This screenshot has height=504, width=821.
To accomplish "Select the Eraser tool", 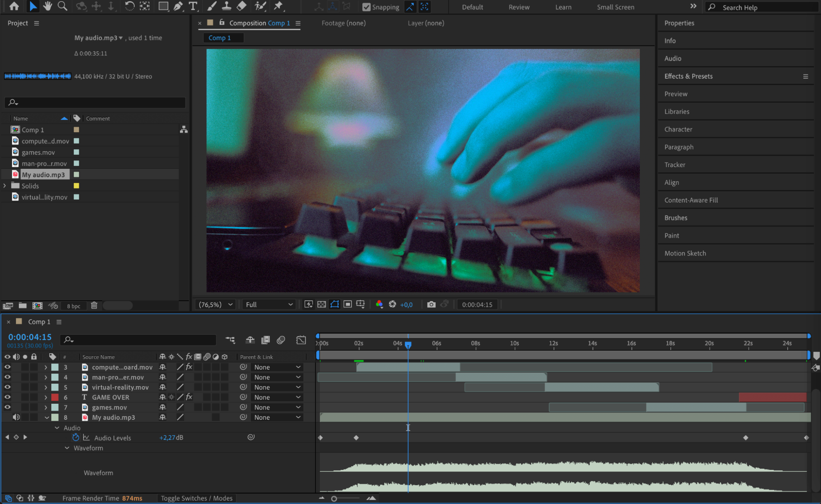I will tap(242, 6).
